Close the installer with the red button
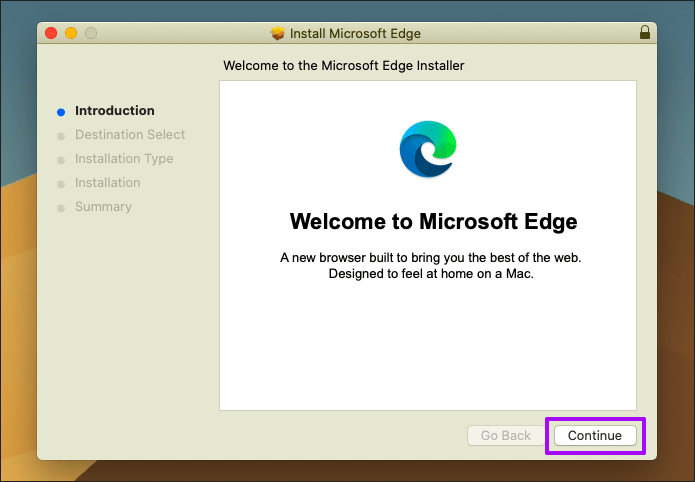The height and width of the screenshot is (482, 695). pyautogui.click(x=52, y=33)
